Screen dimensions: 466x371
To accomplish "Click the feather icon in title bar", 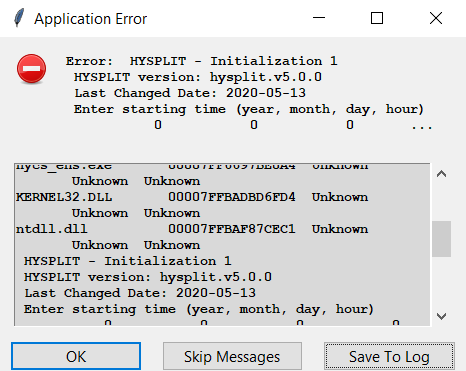I will 19,18.
